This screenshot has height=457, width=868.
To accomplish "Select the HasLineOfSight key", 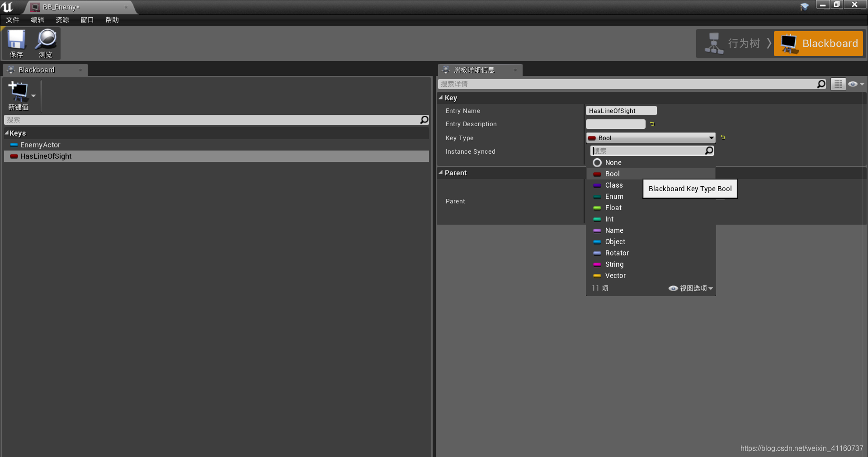I will click(x=217, y=156).
